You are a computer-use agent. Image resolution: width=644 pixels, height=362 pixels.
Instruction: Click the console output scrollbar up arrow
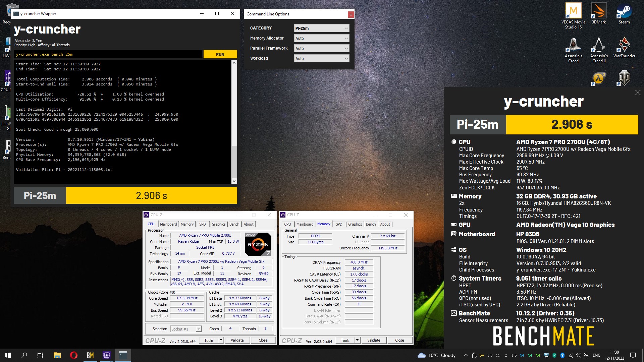[x=234, y=63]
